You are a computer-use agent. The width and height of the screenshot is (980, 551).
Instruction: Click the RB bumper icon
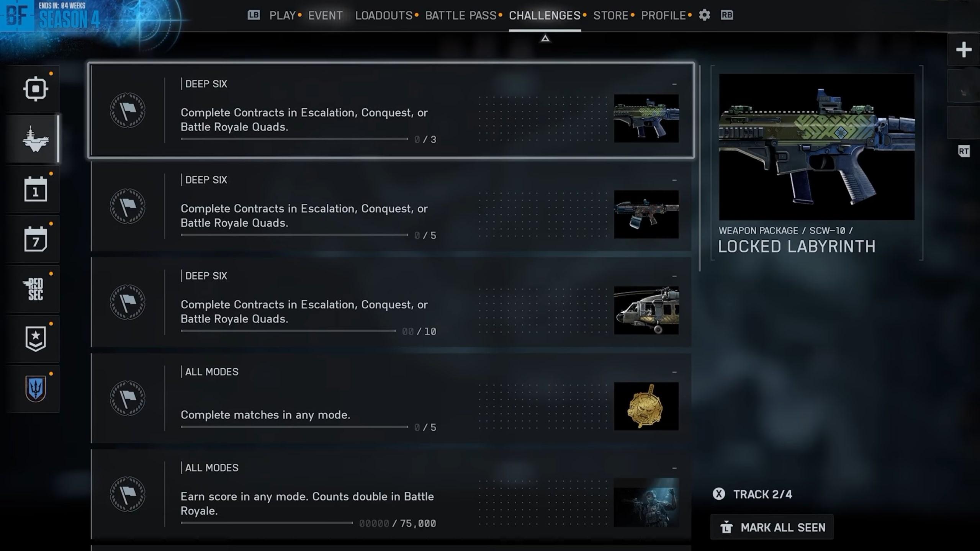point(727,15)
